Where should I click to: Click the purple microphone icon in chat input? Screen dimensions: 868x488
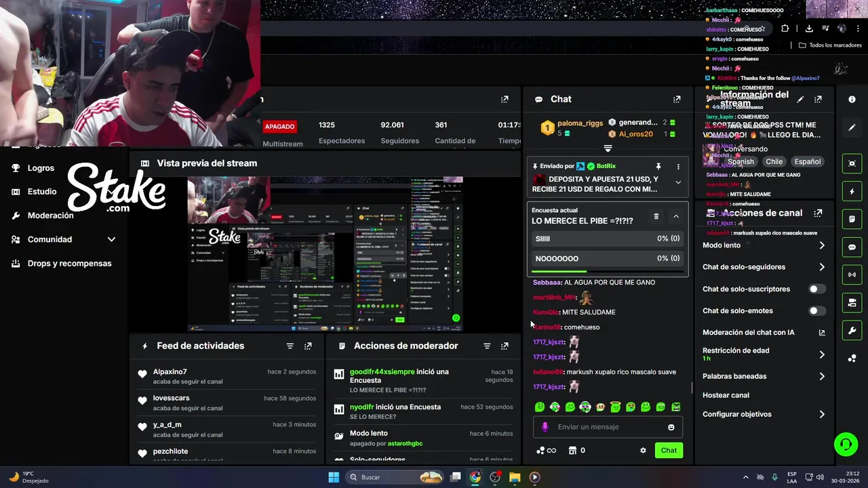(x=545, y=427)
